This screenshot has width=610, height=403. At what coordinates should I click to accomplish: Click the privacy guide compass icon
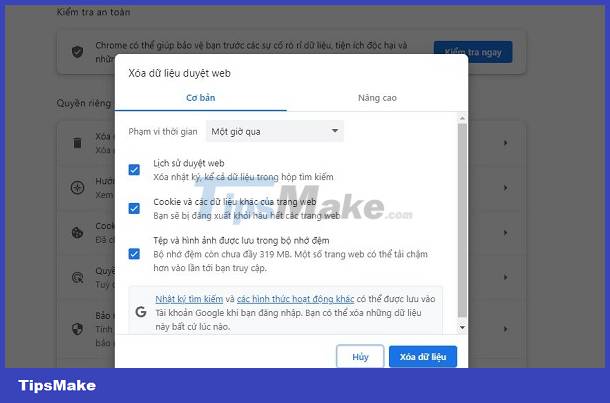coord(77,188)
